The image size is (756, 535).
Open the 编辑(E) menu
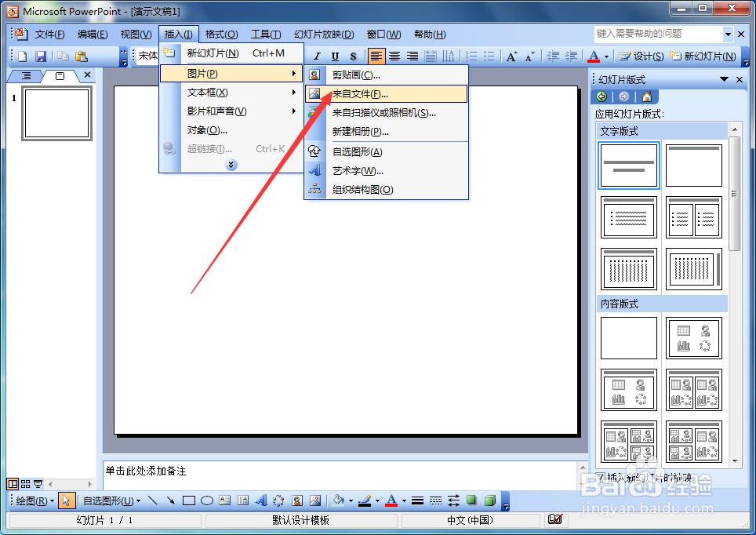(93, 35)
